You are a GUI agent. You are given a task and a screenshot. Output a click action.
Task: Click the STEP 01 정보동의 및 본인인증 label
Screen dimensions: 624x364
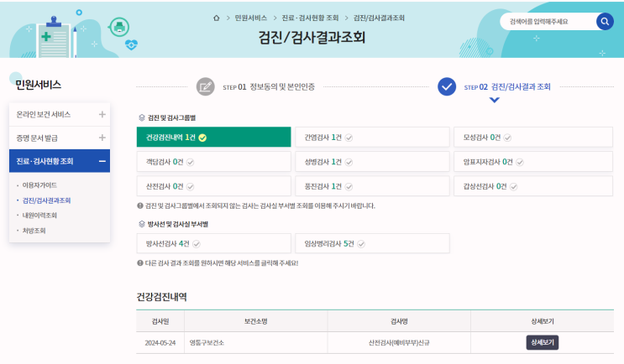click(269, 86)
